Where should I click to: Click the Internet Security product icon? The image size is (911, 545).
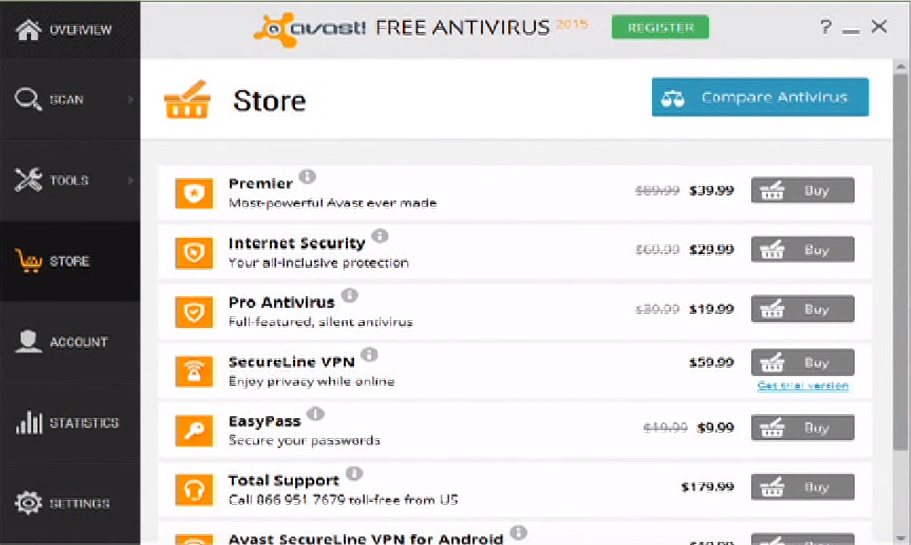pyautogui.click(x=194, y=253)
